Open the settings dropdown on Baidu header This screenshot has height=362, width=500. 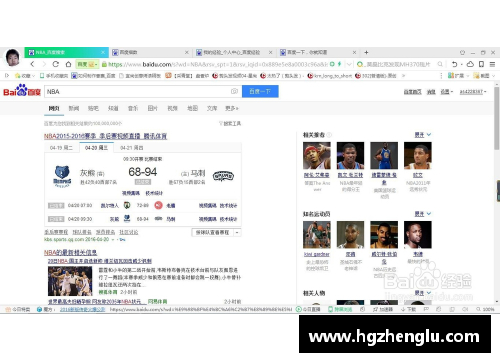point(447,92)
